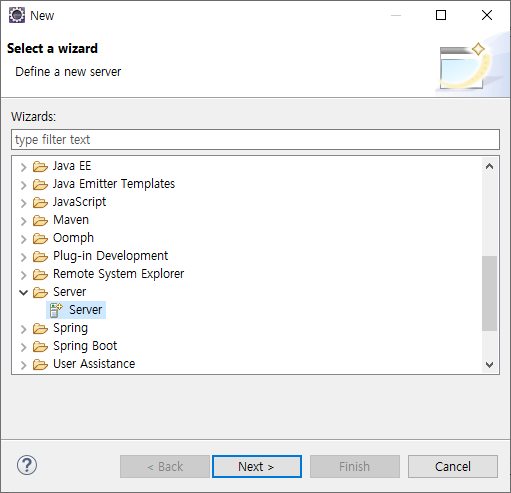The height and width of the screenshot is (493, 511).
Task: Select the JavaScript tree label
Action: pyautogui.click(x=79, y=202)
